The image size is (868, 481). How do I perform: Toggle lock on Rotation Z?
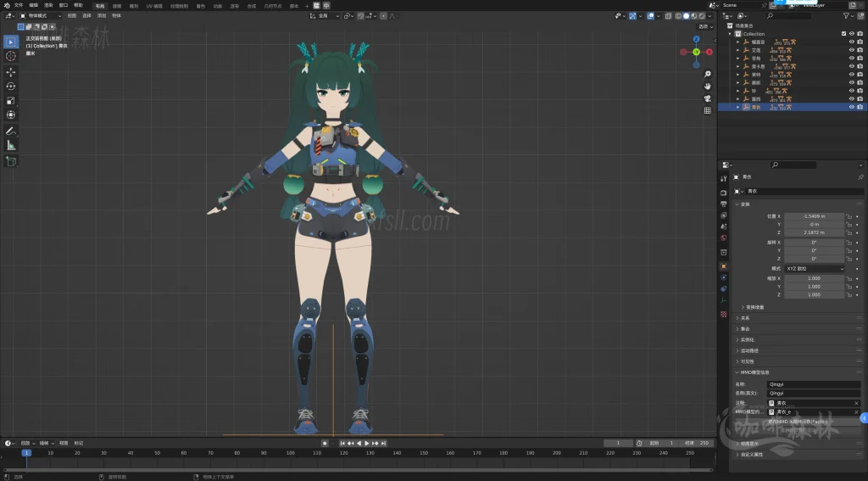849,259
